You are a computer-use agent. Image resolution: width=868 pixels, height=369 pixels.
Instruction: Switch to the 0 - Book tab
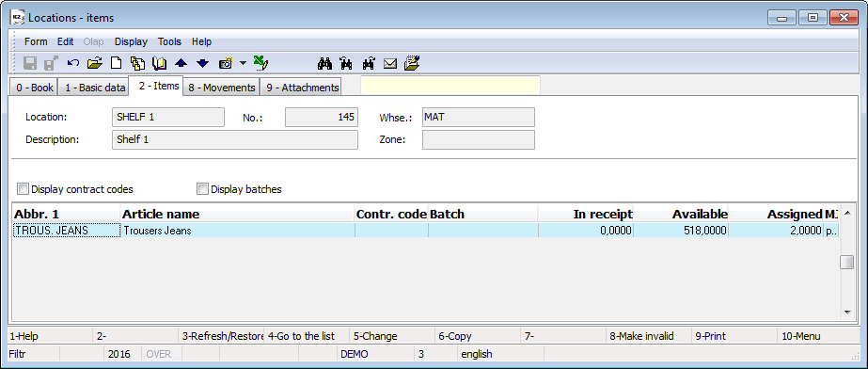tap(35, 88)
